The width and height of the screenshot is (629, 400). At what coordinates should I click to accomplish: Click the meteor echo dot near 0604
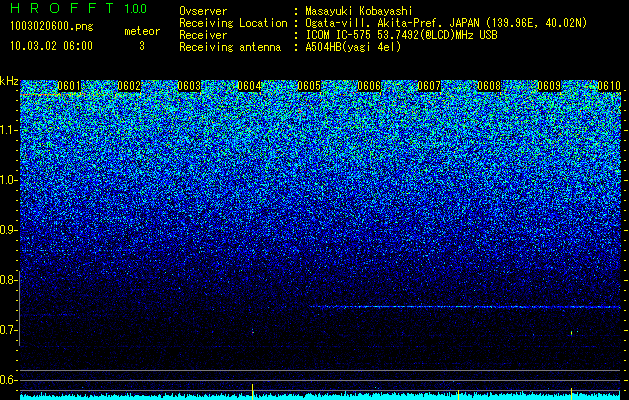(x=253, y=332)
